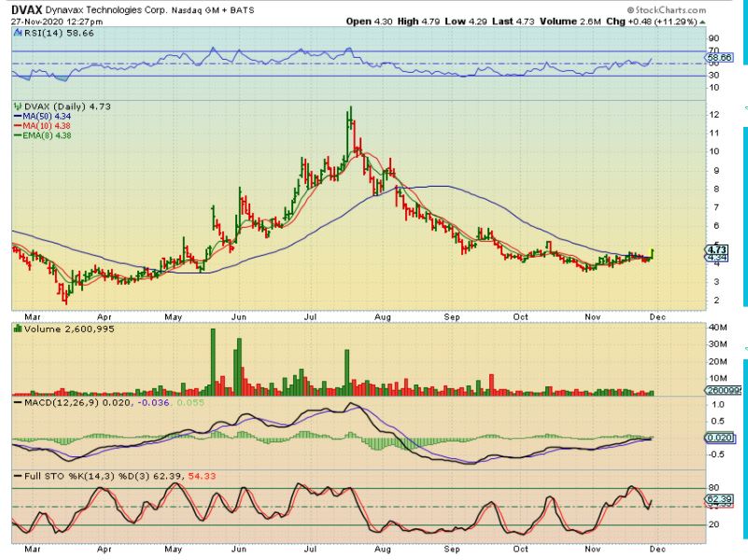Click the RSI(14) indicator icon

16,31
